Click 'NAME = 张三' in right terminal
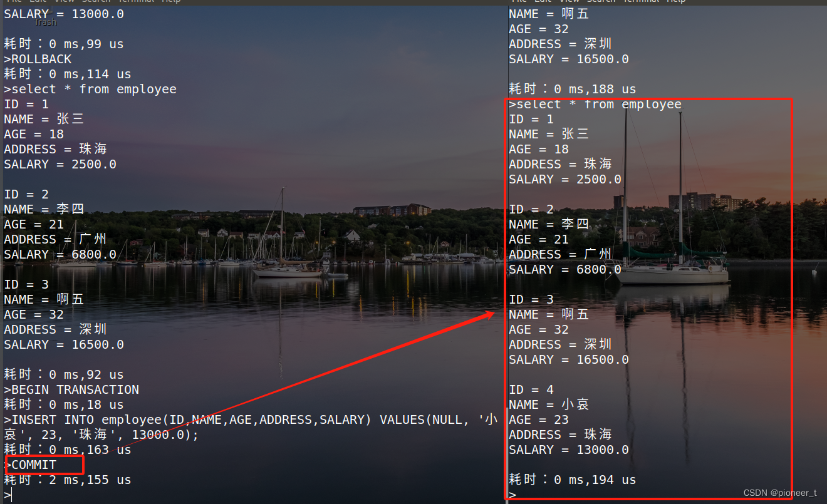Viewport: 827px width, 504px height. tap(549, 135)
